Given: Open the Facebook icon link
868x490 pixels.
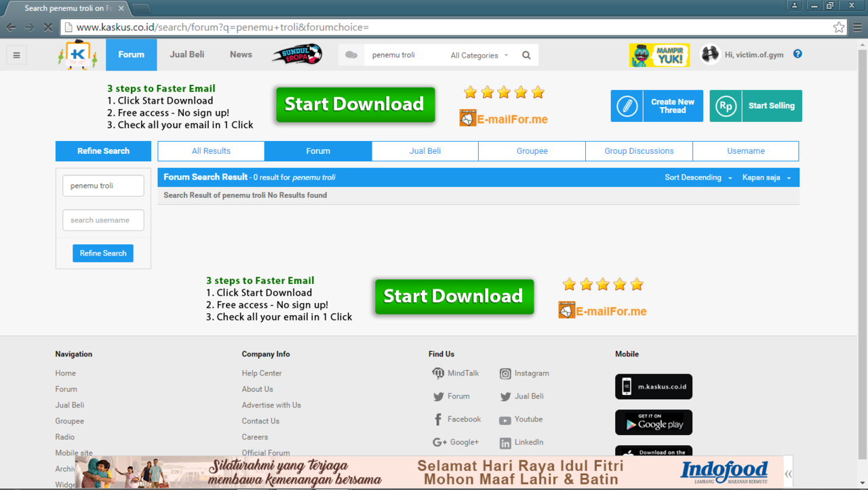Looking at the screenshot, I should point(438,420).
